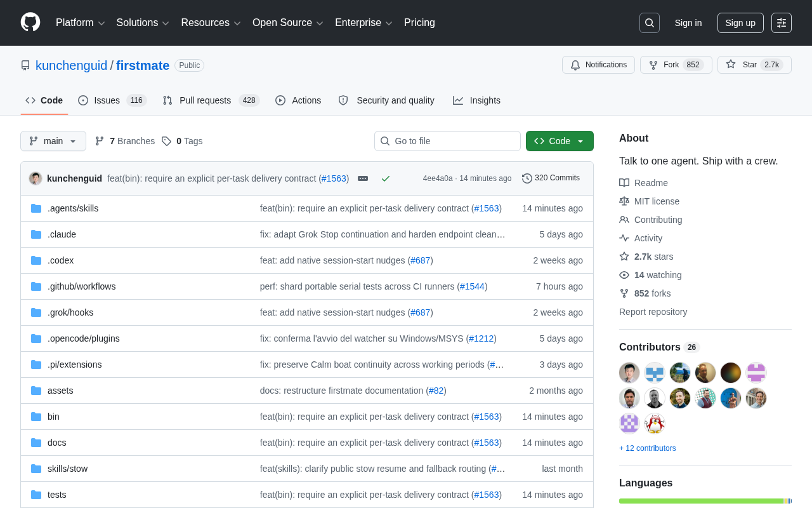Open #1212 pull request link
812x508 pixels.
[481, 338]
